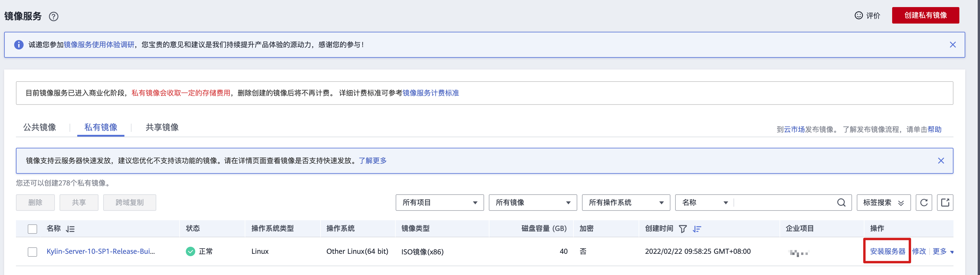Refresh the private image list
Viewport: 980px width, 275px height.
923,203
